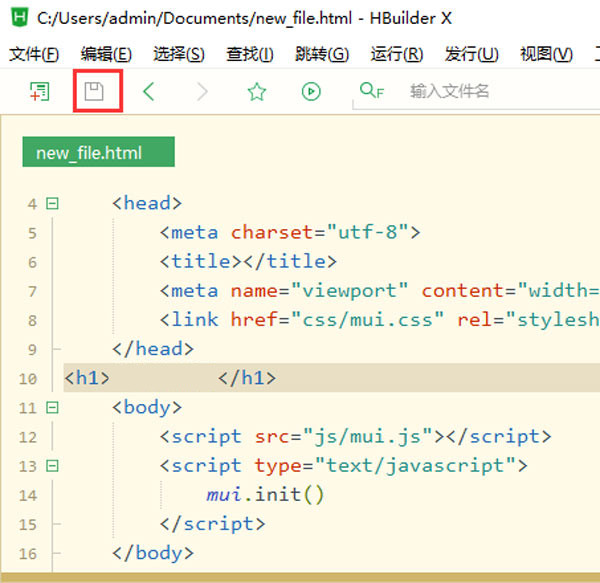Click the charset attribute on line 5

(x=272, y=232)
